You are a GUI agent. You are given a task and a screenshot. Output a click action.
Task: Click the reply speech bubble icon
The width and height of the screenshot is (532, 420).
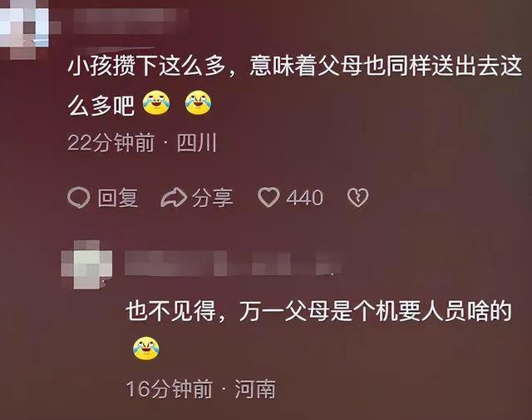pos(79,198)
